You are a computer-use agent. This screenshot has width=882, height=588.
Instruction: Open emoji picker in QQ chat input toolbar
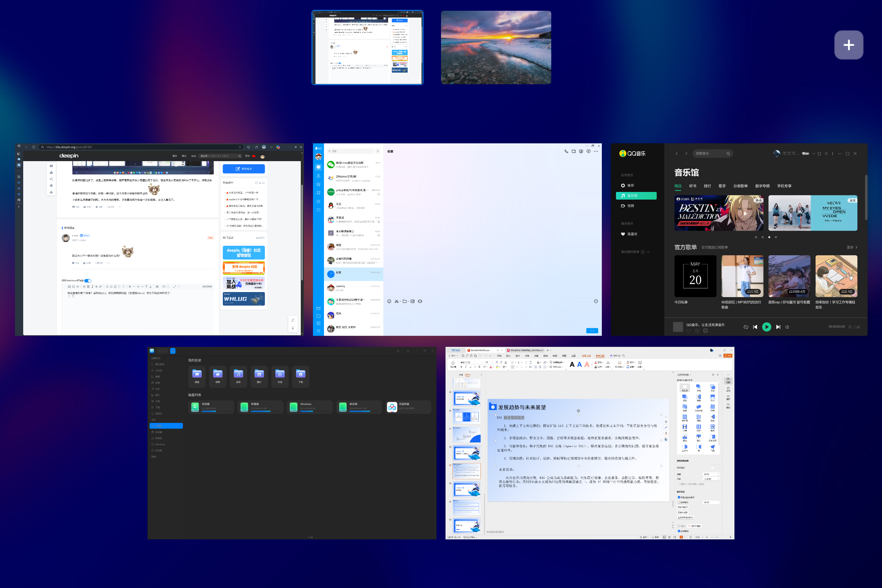[389, 301]
